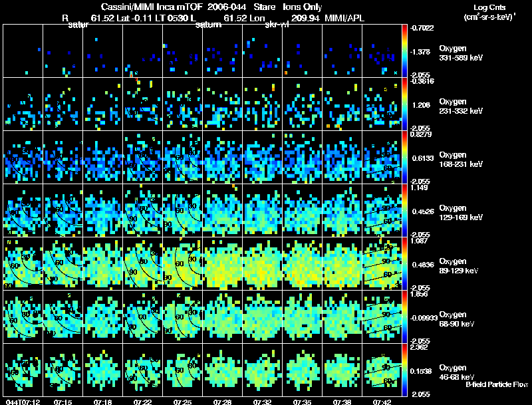Open the 231-332 keV image at 07:22

142,104
